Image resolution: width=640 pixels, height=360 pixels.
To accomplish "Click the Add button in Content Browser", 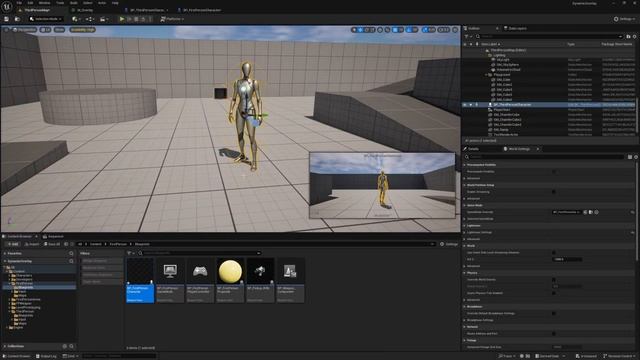I will [x=12, y=244].
